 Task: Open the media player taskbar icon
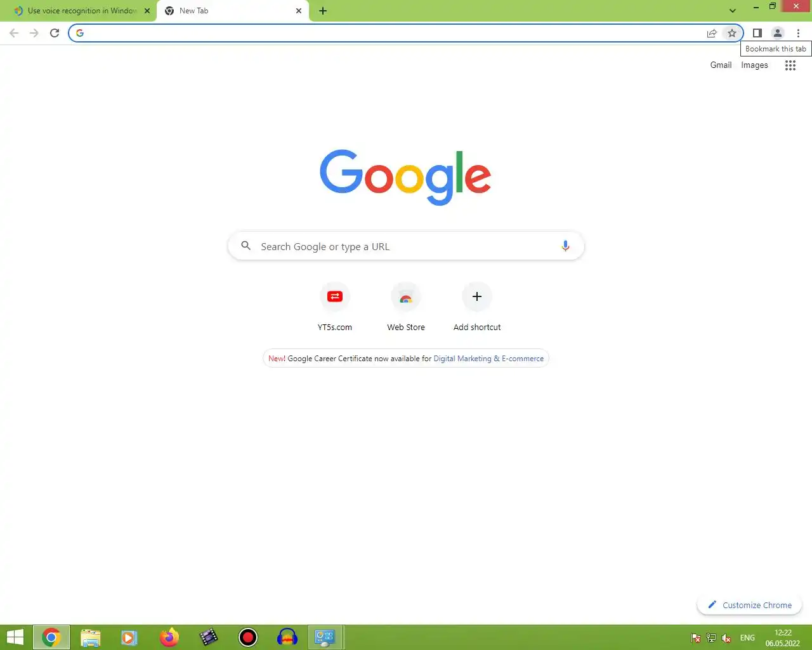point(129,637)
